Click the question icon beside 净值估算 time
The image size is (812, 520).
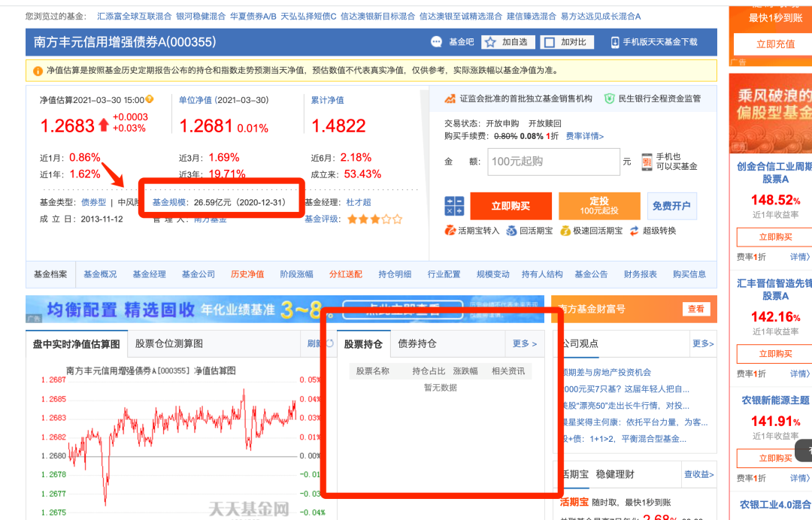pyautogui.click(x=150, y=99)
